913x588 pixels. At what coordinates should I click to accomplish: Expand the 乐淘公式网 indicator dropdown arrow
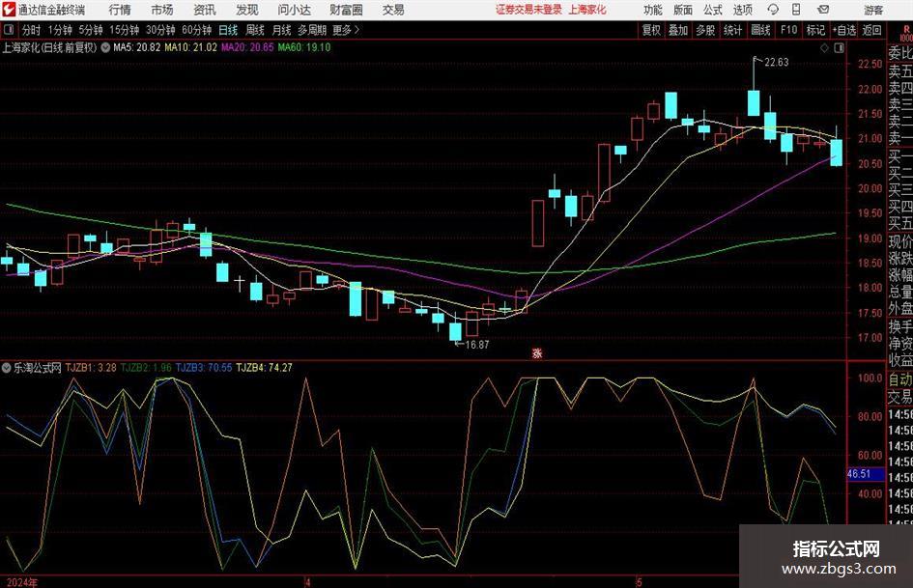(x=7, y=367)
